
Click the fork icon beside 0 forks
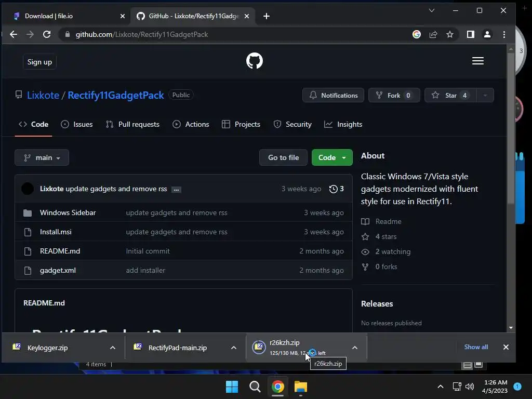(365, 267)
